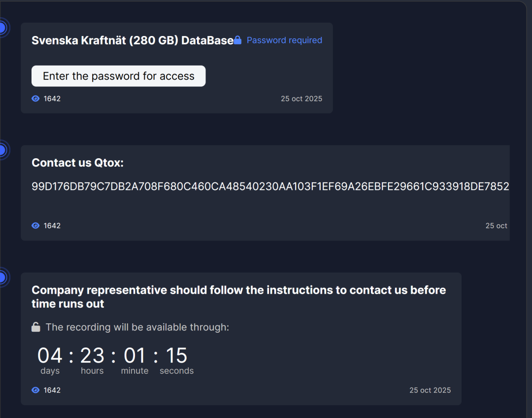532x418 pixels.
Task: Click the views eye icon in Qtox card
Action: [x=35, y=226]
